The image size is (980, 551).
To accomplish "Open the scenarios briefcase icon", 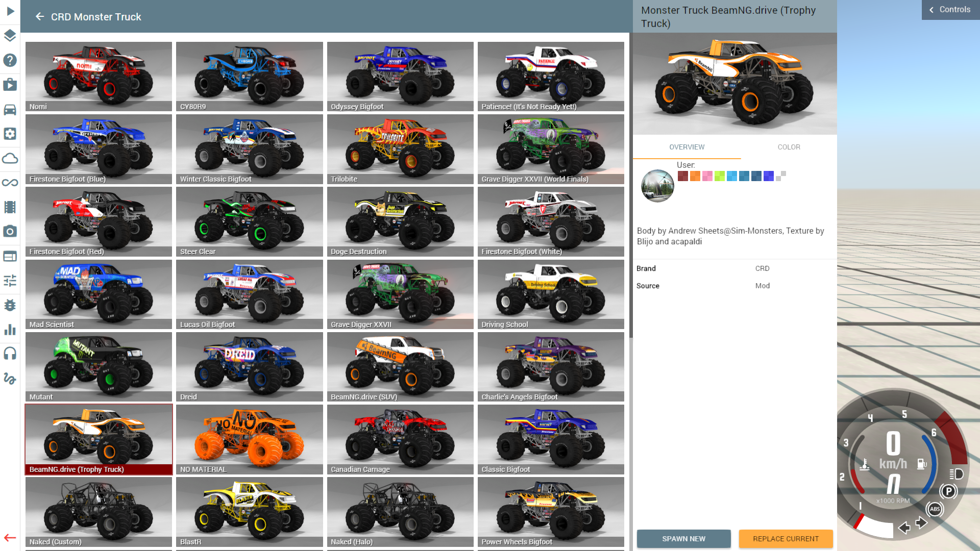I will [10, 85].
